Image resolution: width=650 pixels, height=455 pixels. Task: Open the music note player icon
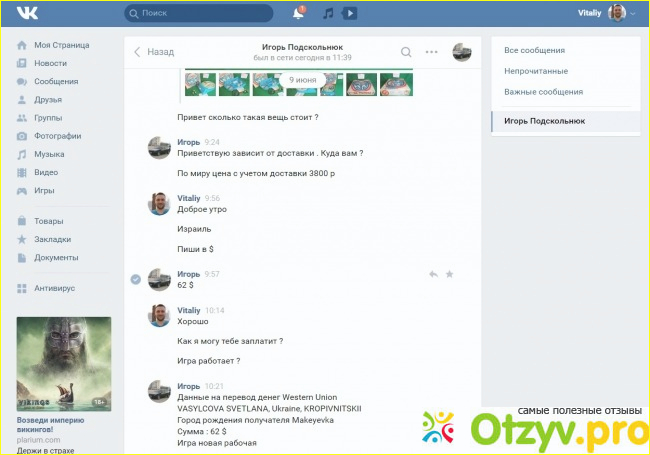[x=328, y=14]
